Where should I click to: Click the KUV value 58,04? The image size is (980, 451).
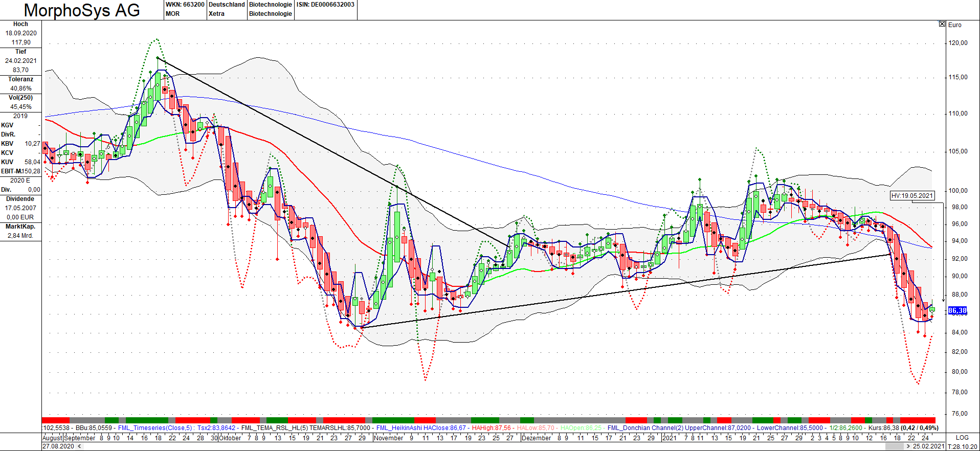pyautogui.click(x=32, y=162)
